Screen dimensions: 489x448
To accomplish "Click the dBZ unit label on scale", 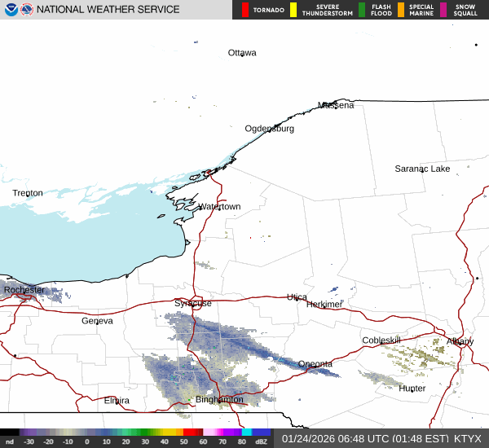I will click(x=262, y=441).
